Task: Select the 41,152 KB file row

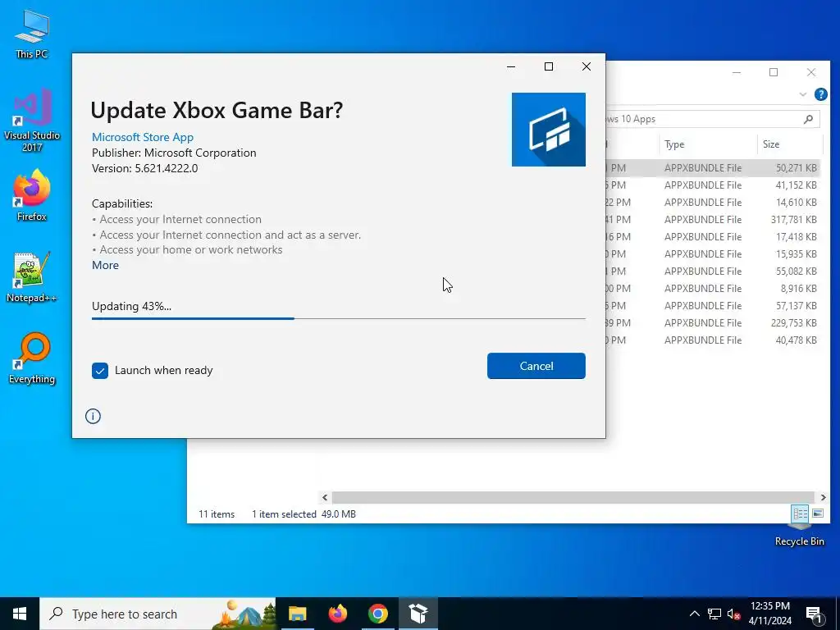Action: pos(713,185)
